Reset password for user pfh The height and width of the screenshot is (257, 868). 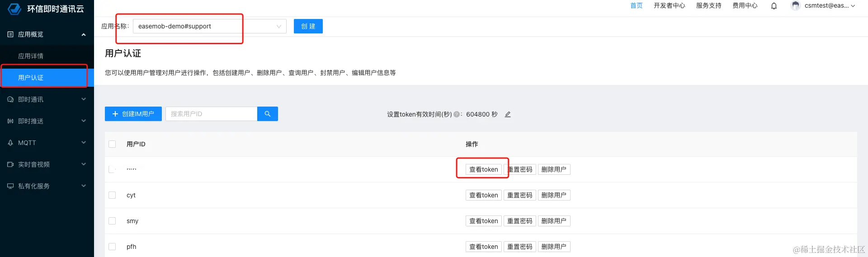(x=520, y=247)
